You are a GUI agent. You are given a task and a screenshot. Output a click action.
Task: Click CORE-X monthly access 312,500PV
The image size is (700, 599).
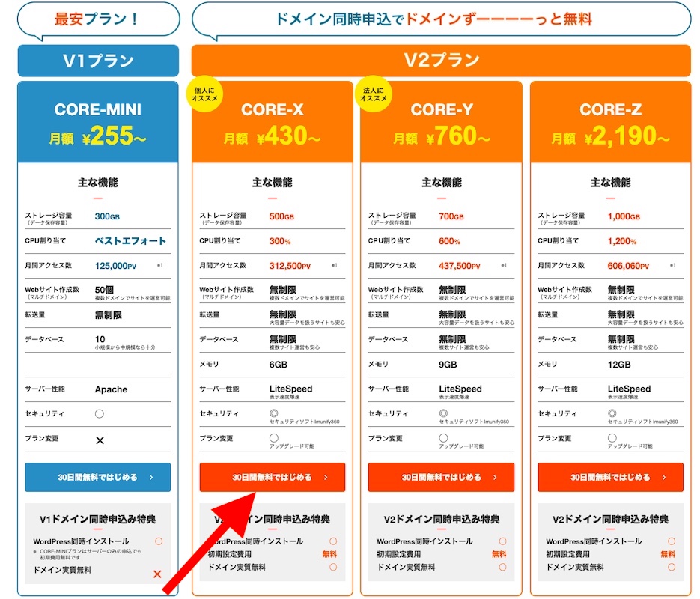290,266
